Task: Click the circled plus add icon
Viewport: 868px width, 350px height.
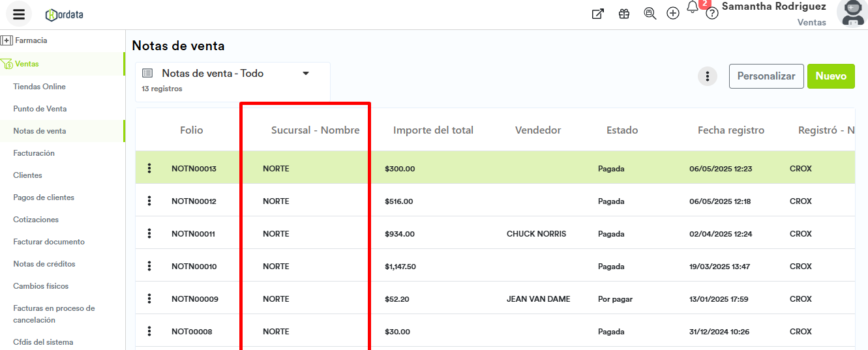Action: tap(673, 14)
